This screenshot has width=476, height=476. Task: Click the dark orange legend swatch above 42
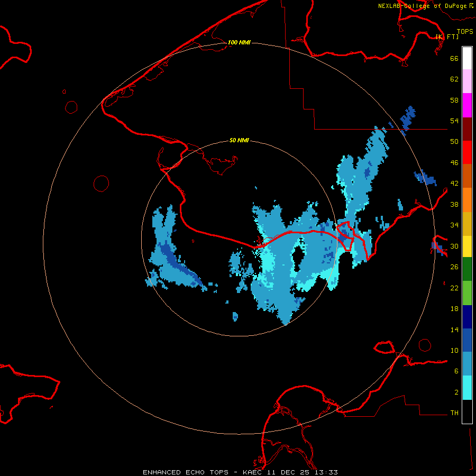467,176
